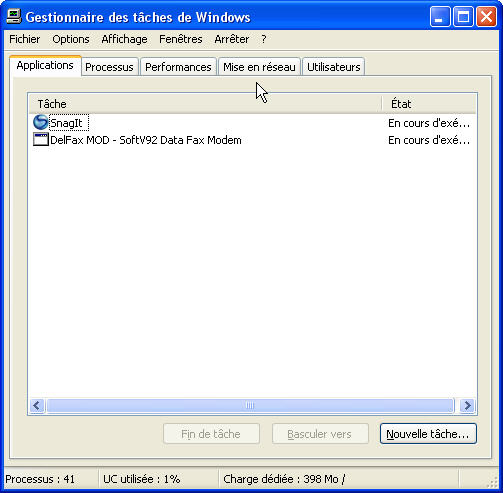The image size is (503, 493).
Task: Click the horizontal scrollbar left arrow
Action: [x=37, y=406]
